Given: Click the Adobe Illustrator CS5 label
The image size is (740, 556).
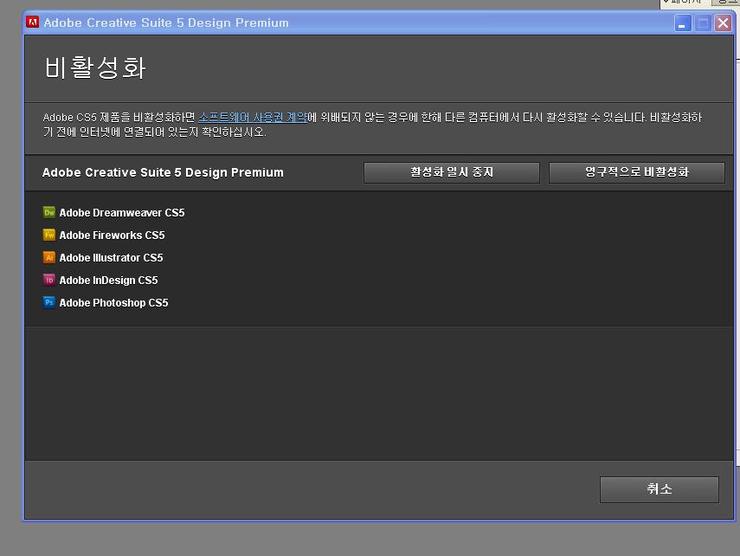Looking at the screenshot, I should (110, 258).
